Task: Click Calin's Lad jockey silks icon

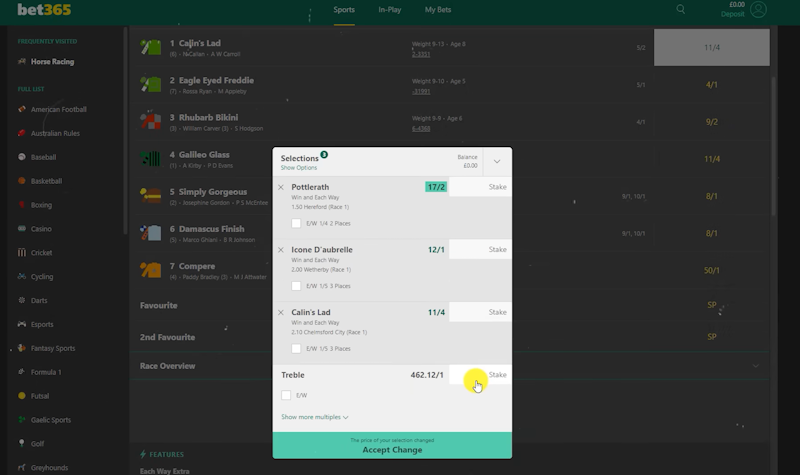Action: [x=151, y=47]
